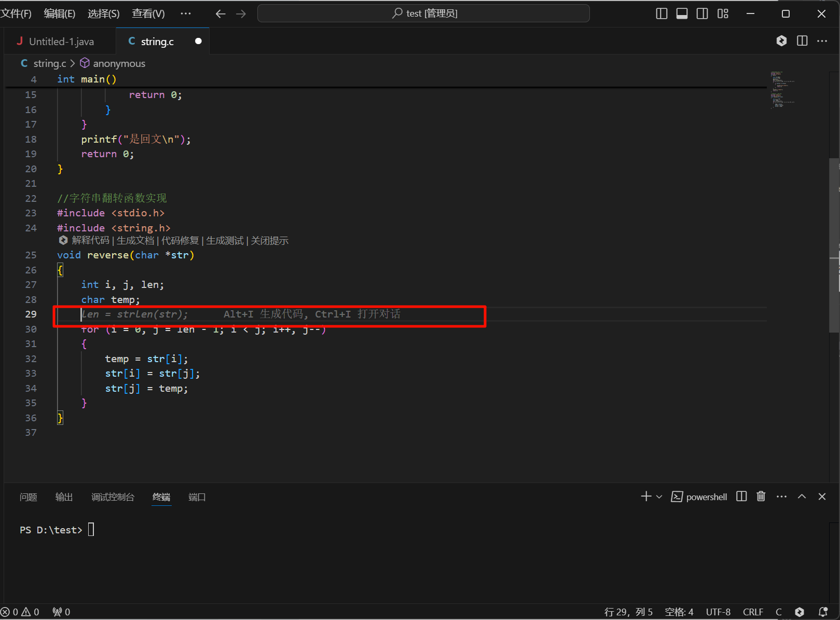The height and width of the screenshot is (620, 840).
Task: Open the AI assistant icon in editor toolbar
Action: tap(781, 41)
